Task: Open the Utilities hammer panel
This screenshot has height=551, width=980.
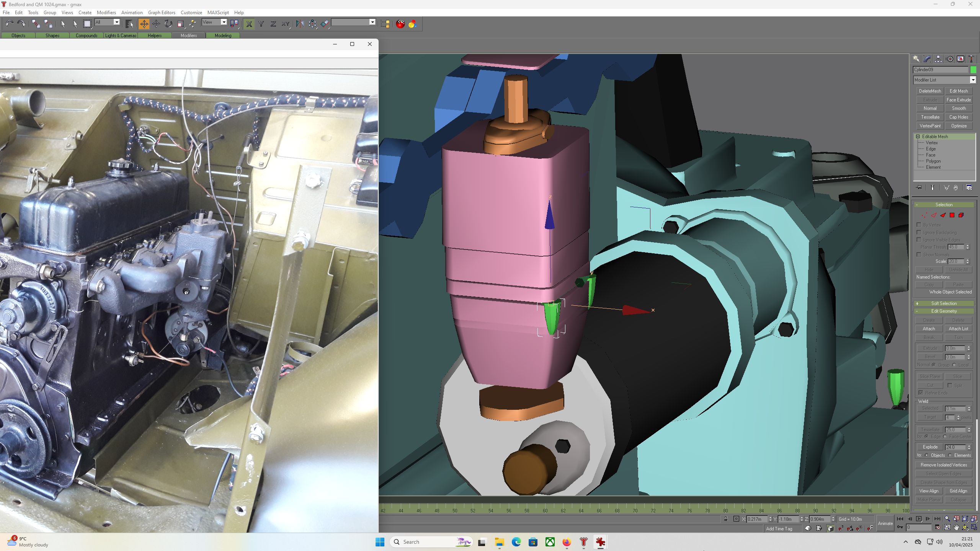Action: (x=971, y=59)
